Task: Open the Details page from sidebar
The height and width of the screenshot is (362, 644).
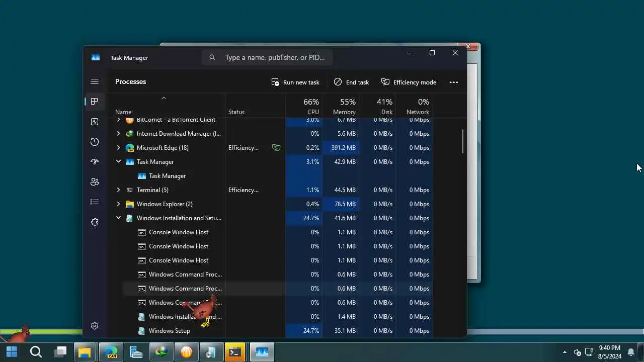Action: 95,202
